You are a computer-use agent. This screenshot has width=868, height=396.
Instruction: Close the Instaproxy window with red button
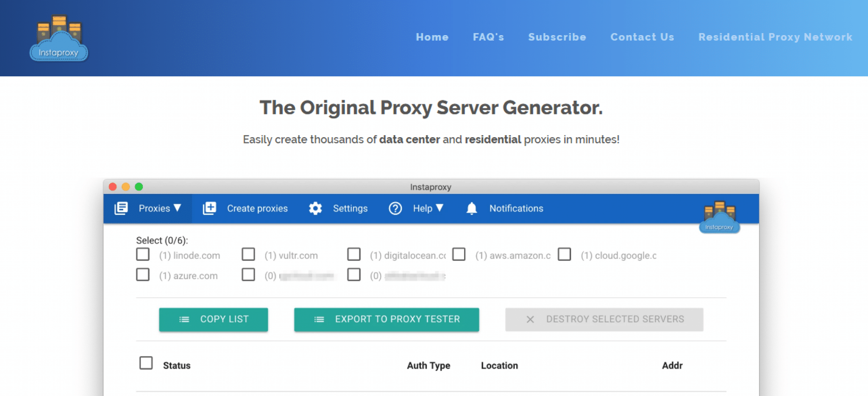[x=113, y=187]
